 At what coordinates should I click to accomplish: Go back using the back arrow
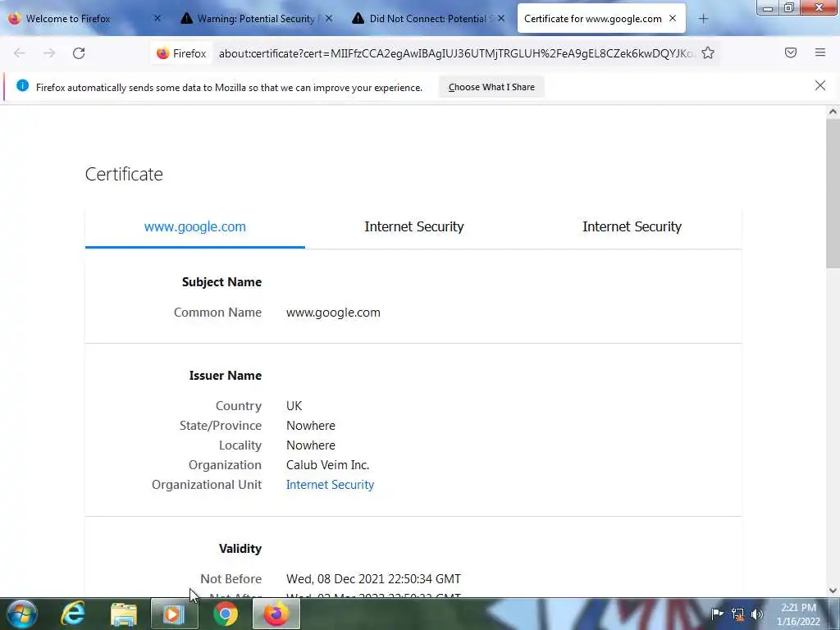pos(20,53)
